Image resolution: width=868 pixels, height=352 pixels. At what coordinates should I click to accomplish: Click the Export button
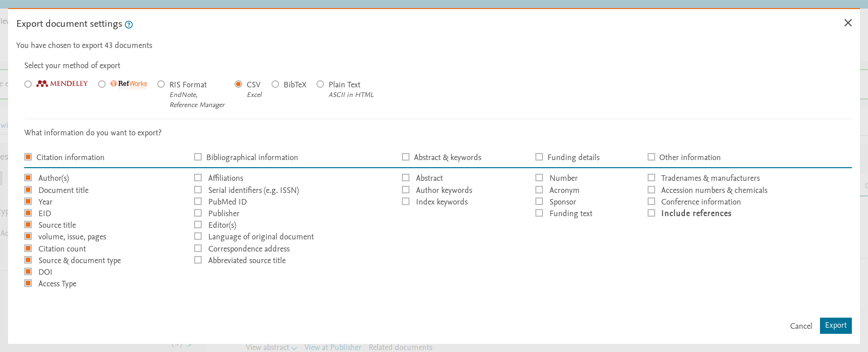click(835, 326)
